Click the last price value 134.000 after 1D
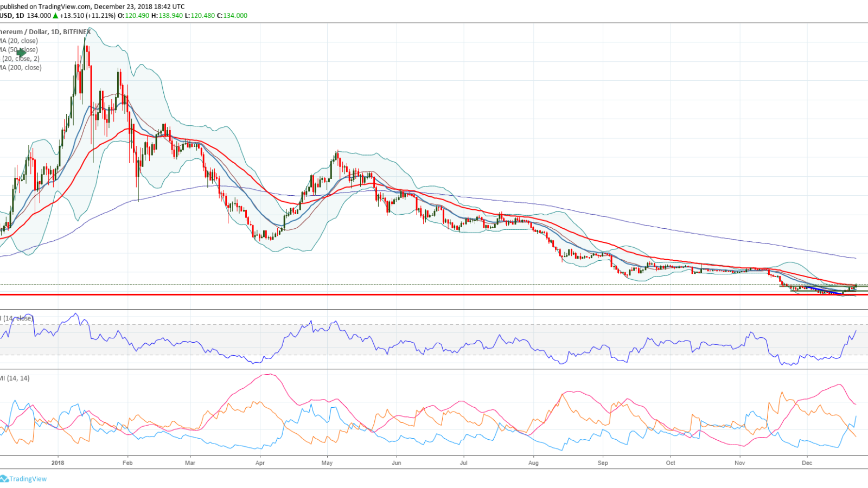Image resolution: width=868 pixels, height=488 pixels. [x=39, y=16]
